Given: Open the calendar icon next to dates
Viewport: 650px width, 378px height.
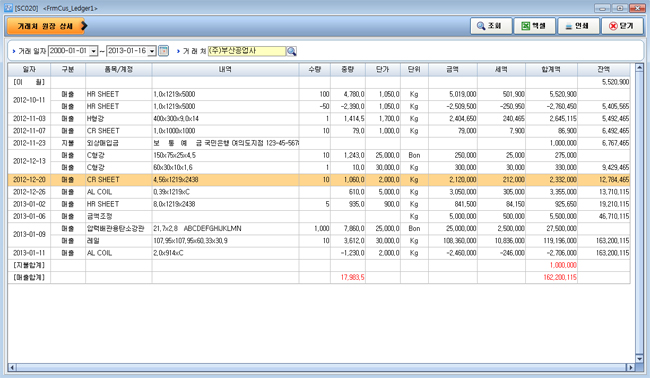Looking at the screenshot, I should [164, 51].
